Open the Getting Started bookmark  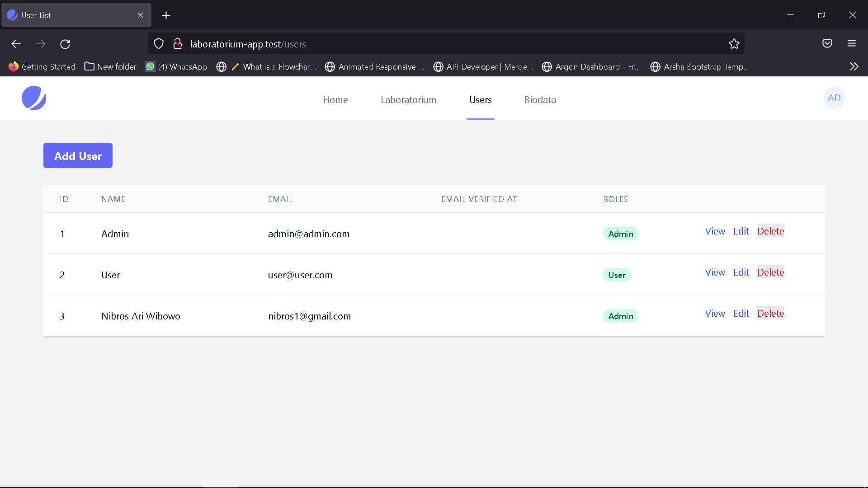tap(42, 66)
